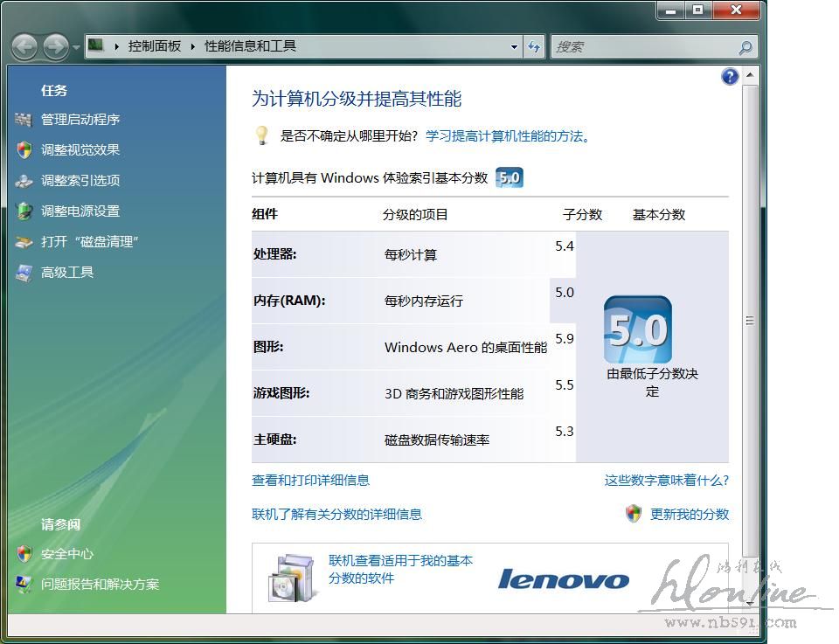Open the address bar history dropdown arrow
Viewport: 839px width, 644px height.
514,47
